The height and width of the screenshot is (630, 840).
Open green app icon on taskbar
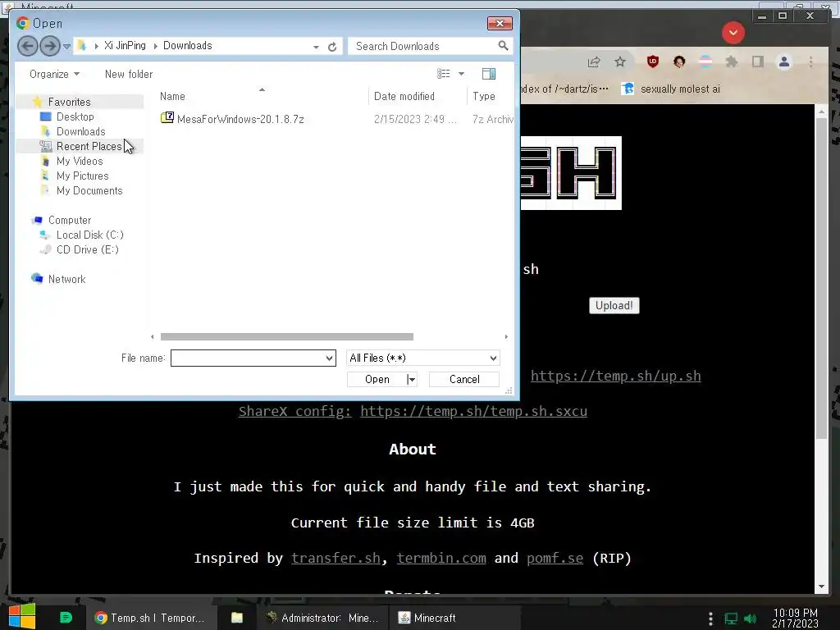[x=66, y=618]
